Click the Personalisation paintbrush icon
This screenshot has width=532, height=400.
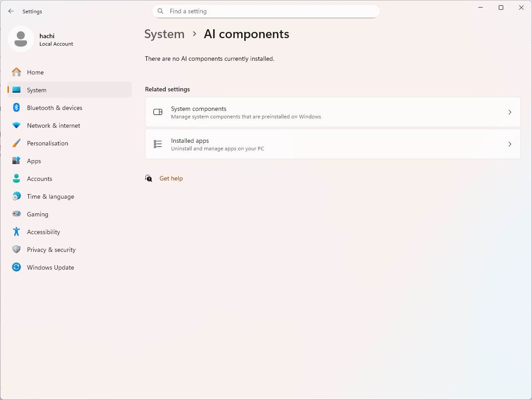16,143
